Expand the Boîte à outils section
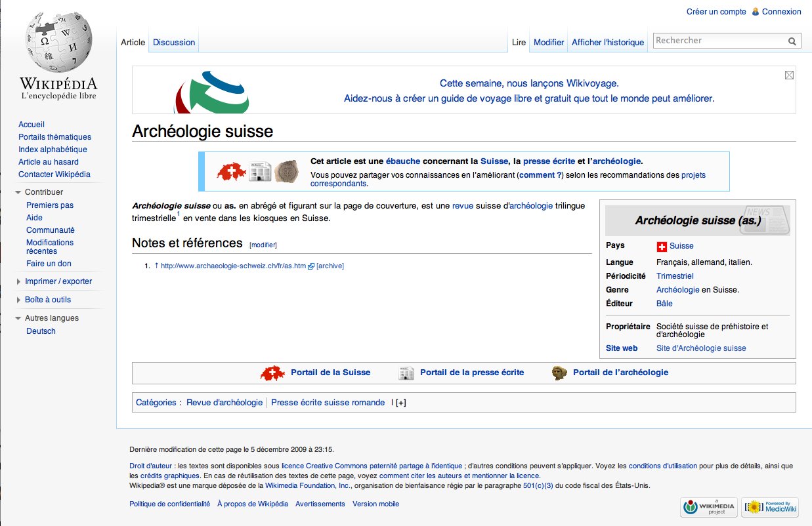This screenshot has width=812, height=526. [18, 300]
